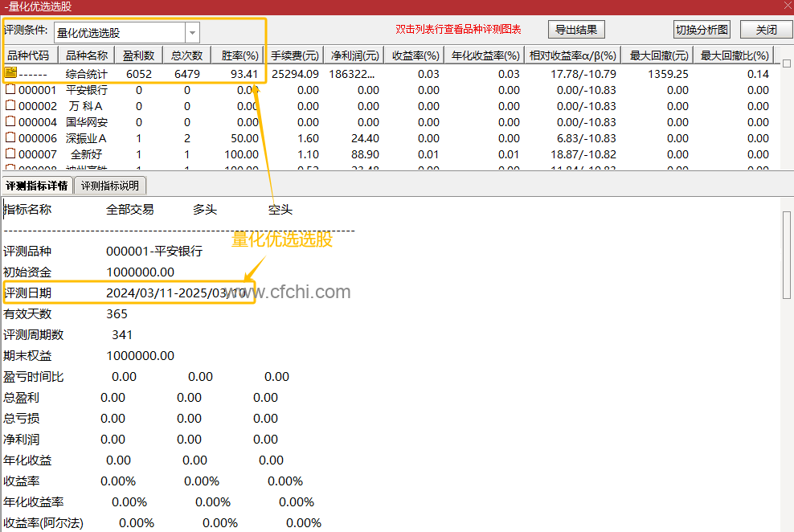Click the 88.90 net profit cell
This screenshot has height=532, width=794.
365,154
